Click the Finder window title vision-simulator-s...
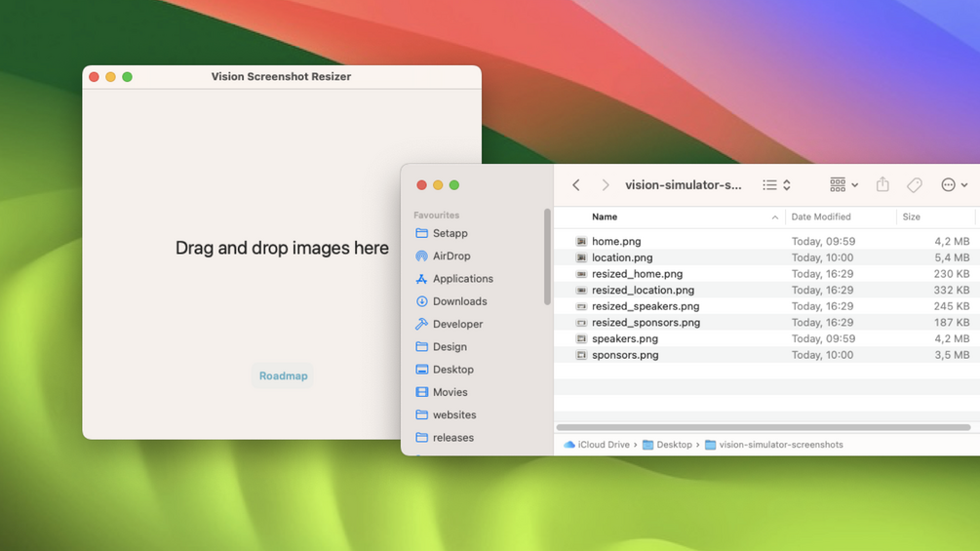The image size is (980, 551). 684,185
